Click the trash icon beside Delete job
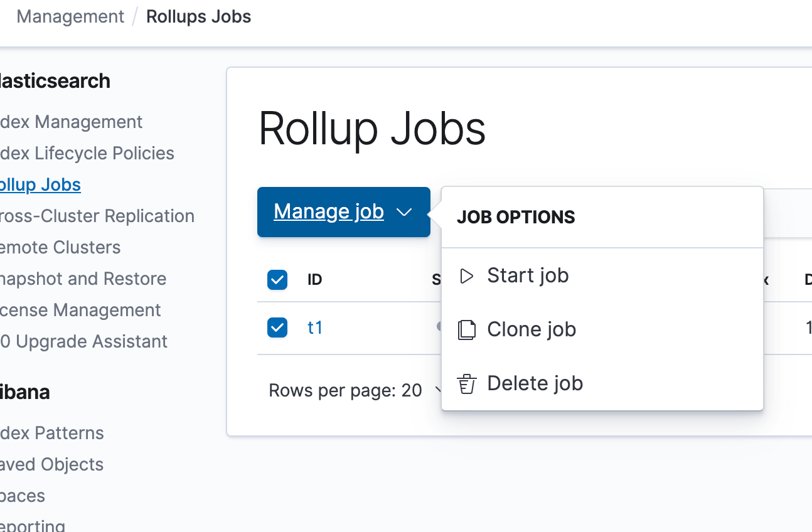 (466, 384)
